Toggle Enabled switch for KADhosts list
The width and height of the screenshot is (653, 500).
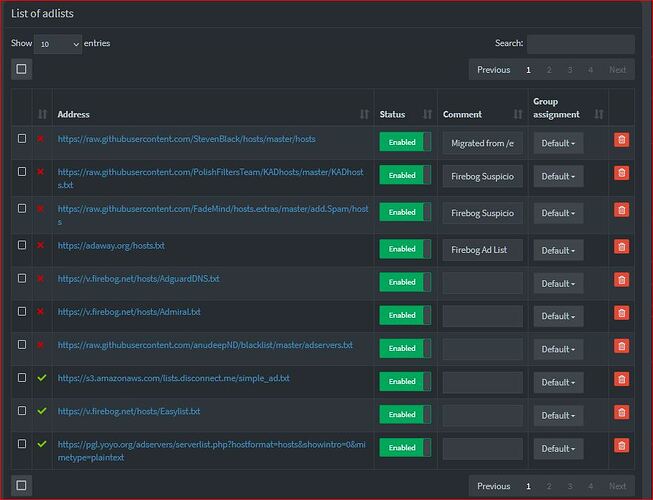pyautogui.click(x=405, y=176)
